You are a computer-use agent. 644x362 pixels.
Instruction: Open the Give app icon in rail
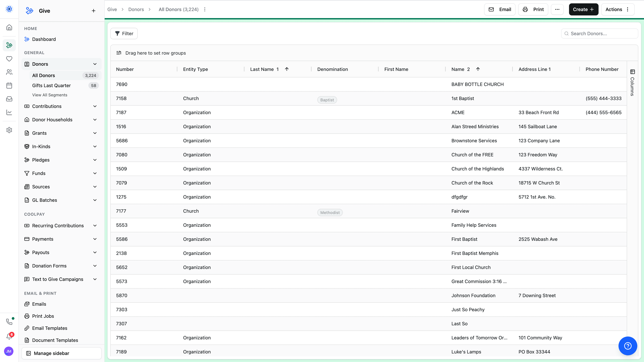(x=9, y=45)
